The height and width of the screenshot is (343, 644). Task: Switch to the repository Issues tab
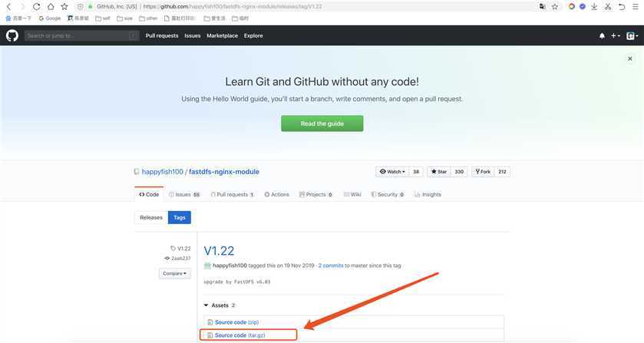[184, 195]
